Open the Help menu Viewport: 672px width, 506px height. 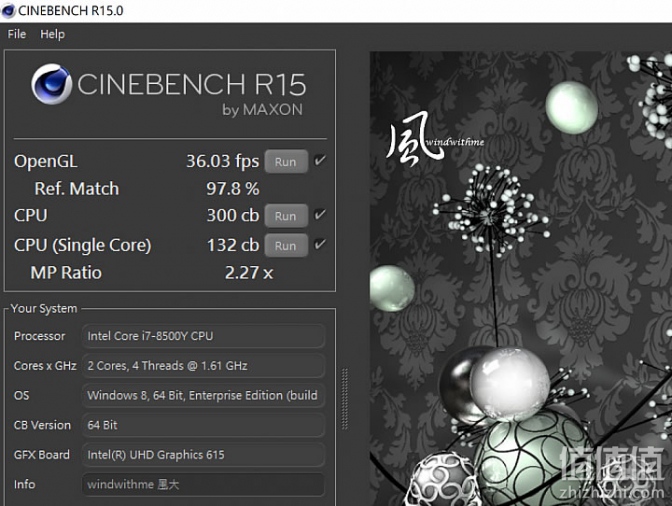(x=52, y=34)
